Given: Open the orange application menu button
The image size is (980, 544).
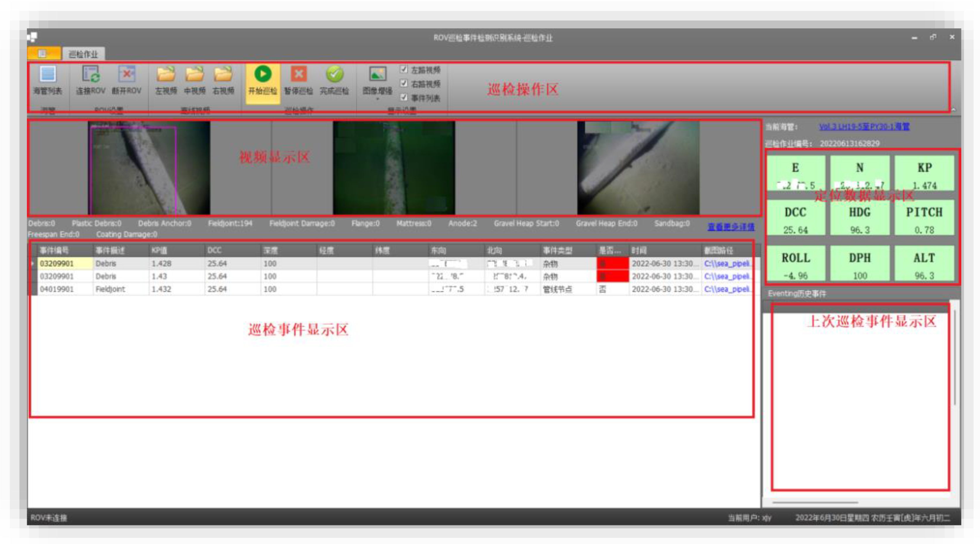Looking at the screenshot, I should click(x=43, y=54).
